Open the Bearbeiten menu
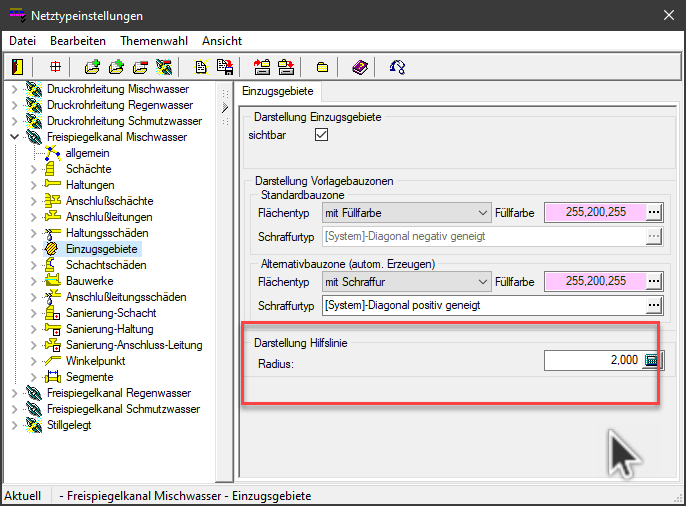The height and width of the screenshot is (506, 686). coord(78,41)
